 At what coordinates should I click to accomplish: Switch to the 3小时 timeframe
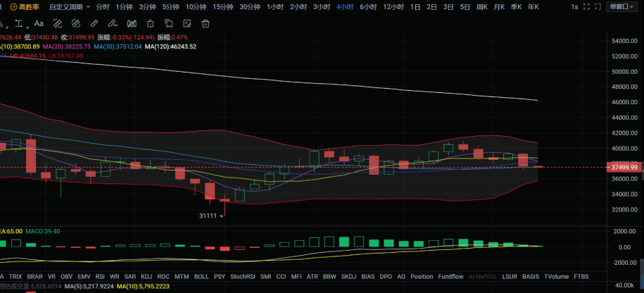[322, 6]
